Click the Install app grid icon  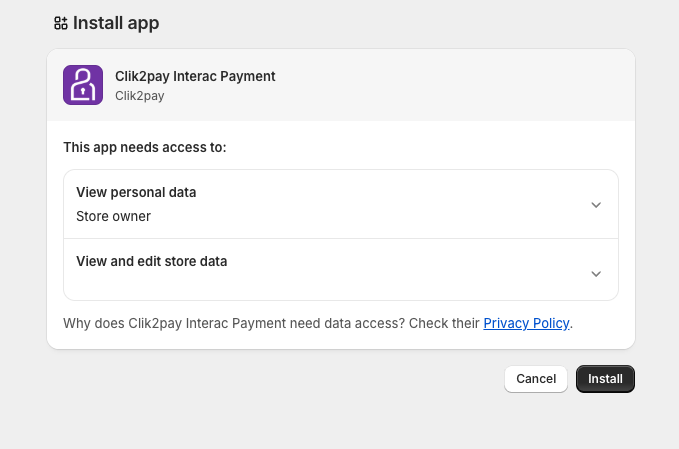coord(61,23)
